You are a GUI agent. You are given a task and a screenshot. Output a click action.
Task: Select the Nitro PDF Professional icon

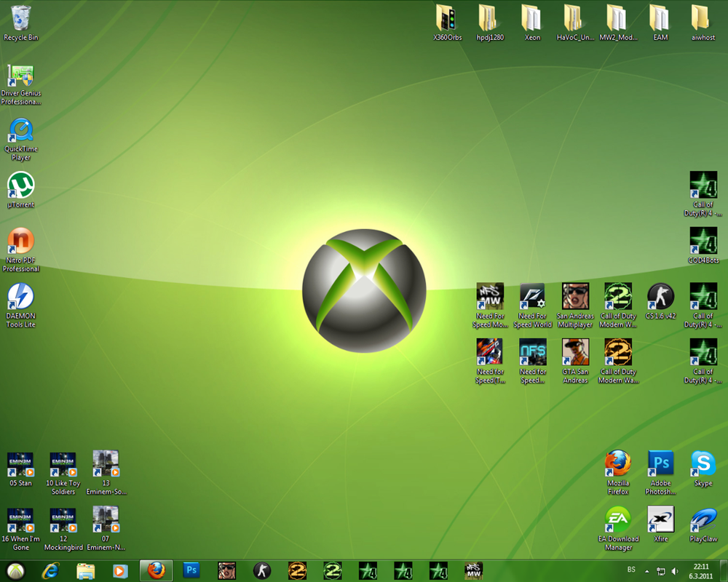[21, 241]
